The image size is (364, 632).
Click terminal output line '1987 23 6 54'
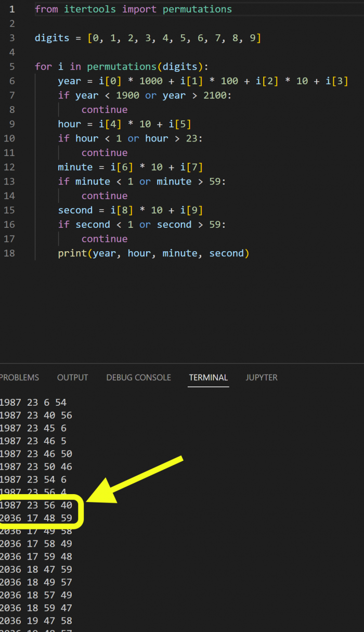coord(33,403)
